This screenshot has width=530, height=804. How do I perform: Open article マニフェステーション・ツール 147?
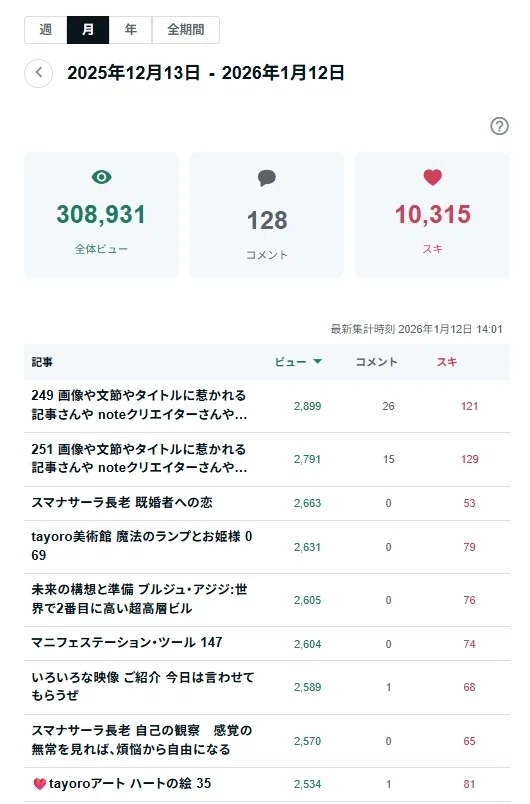click(x=127, y=642)
